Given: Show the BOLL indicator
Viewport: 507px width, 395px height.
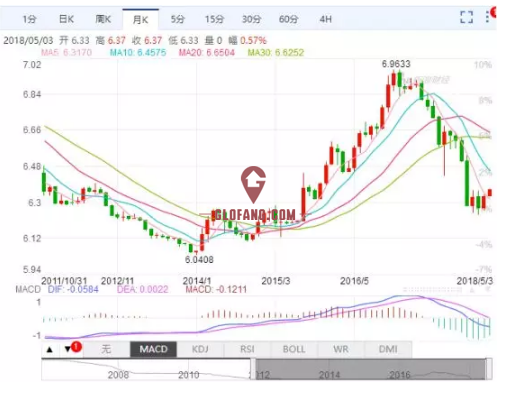Looking at the screenshot, I should (x=294, y=349).
